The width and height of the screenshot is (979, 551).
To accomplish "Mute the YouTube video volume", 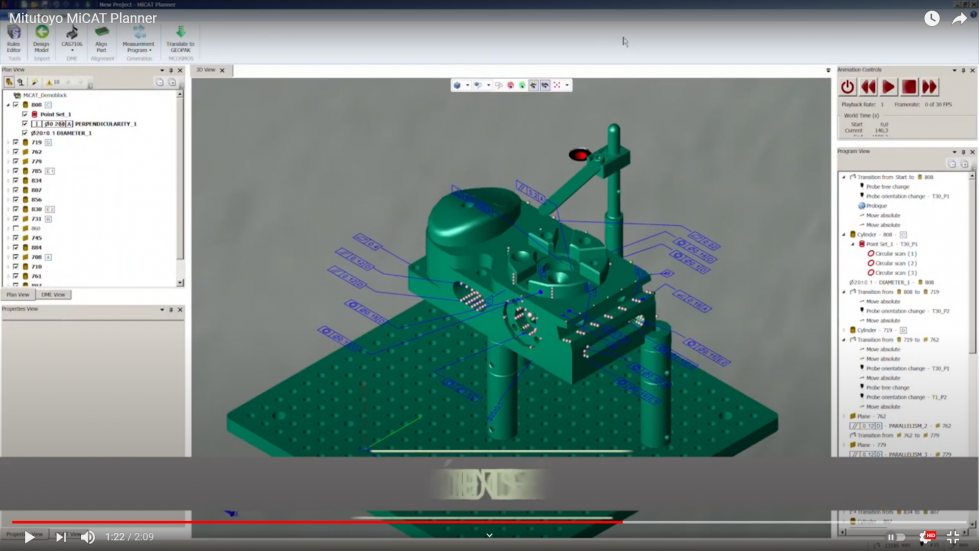I will [x=88, y=537].
